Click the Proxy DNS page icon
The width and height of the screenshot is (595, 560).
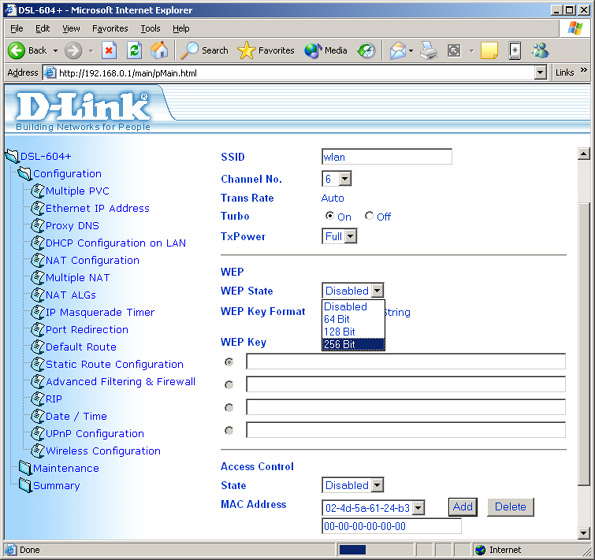point(38,225)
